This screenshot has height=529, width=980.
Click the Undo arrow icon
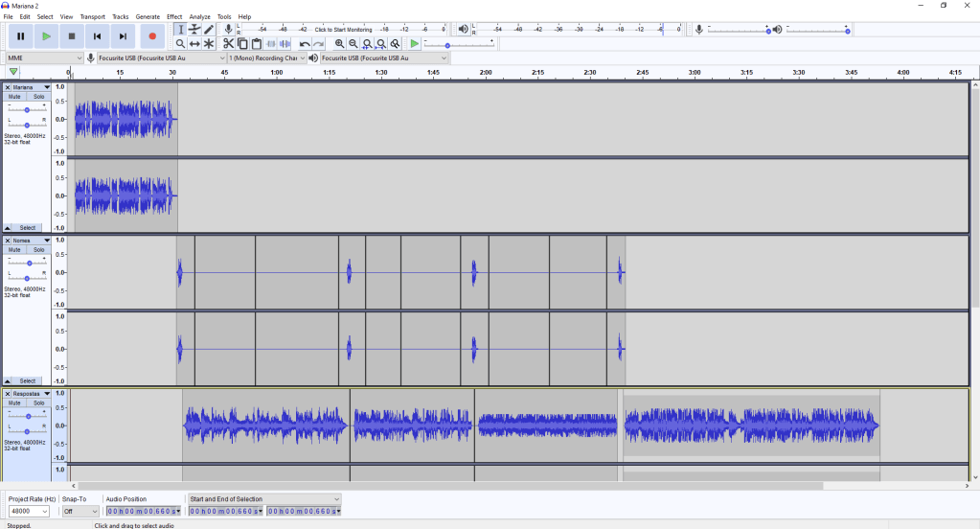(x=305, y=44)
